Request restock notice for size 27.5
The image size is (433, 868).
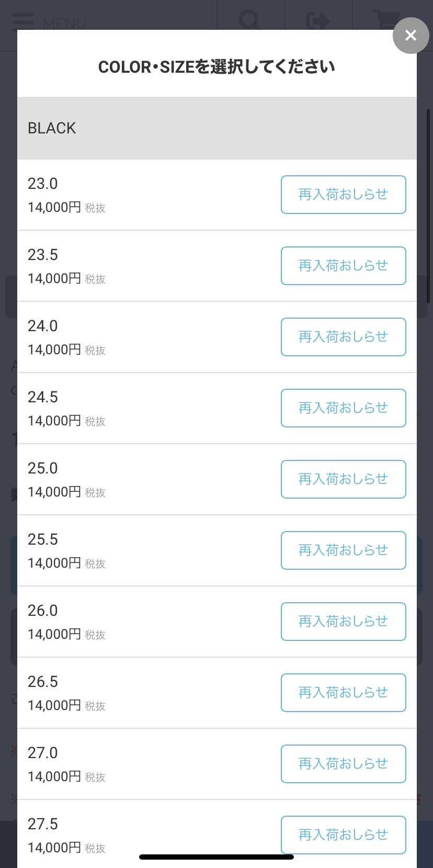343,835
